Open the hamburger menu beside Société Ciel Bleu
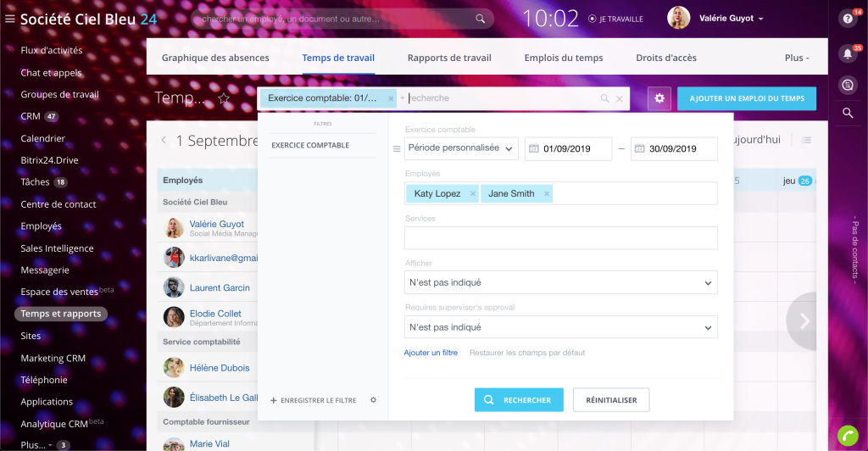The width and height of the screenshot is (868, 451). pyautogui.click(x=9, y=19)
